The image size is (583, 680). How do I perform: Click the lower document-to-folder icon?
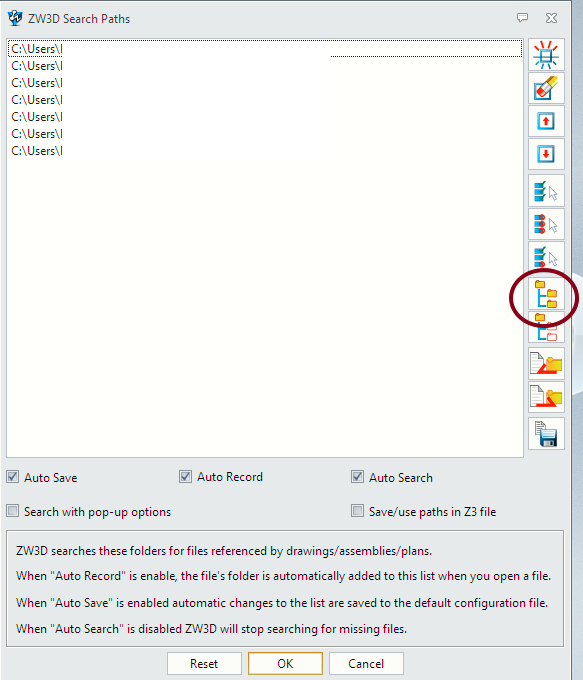546,397
